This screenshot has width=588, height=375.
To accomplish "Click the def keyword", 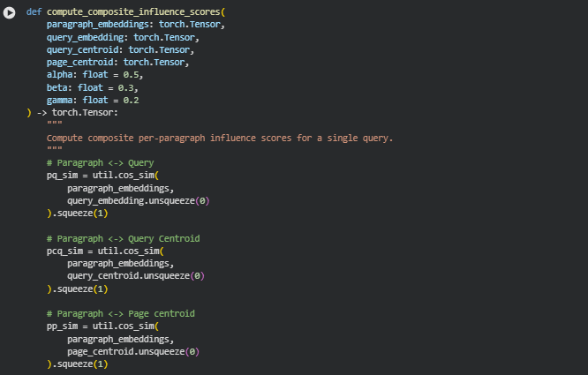I will [34, 12].
